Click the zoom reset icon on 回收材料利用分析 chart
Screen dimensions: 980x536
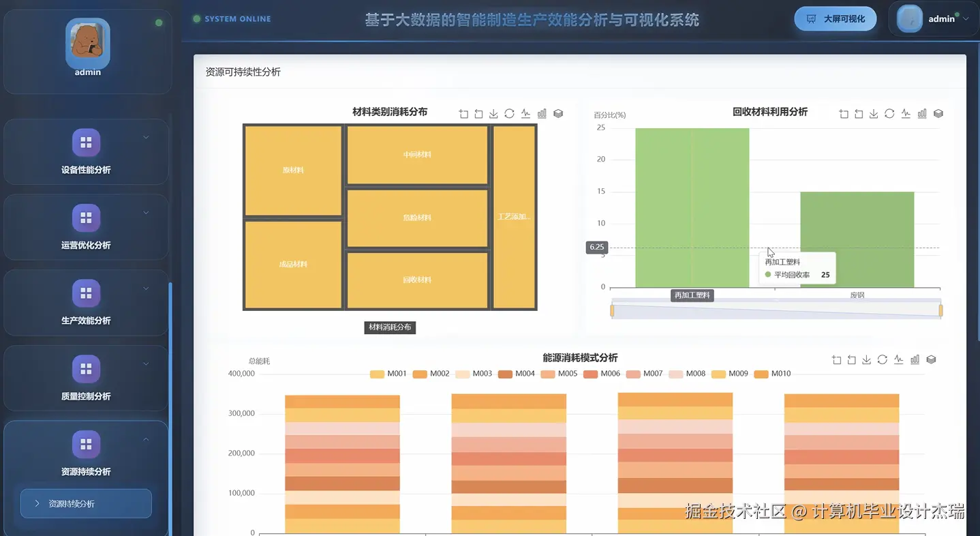[858, 113]
